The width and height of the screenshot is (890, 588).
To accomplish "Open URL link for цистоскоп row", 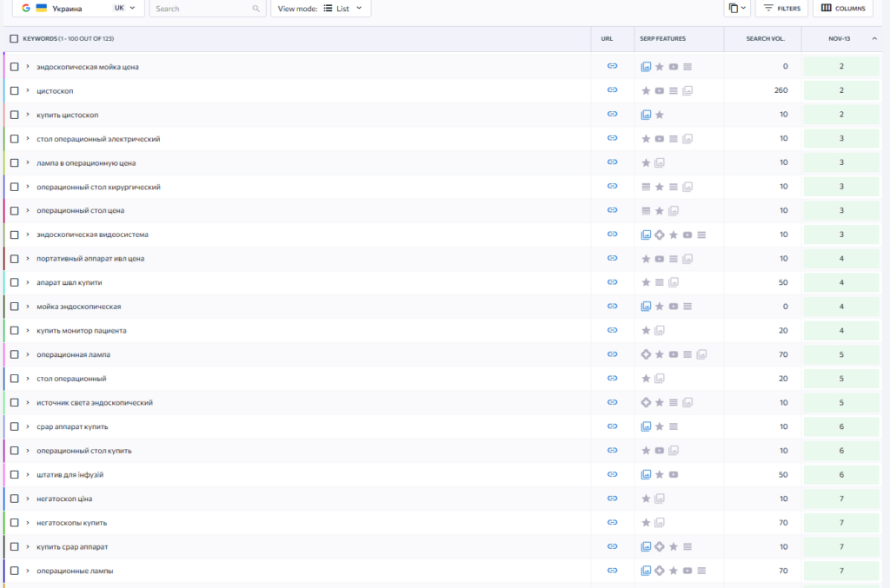I will [x=612, y=90].
